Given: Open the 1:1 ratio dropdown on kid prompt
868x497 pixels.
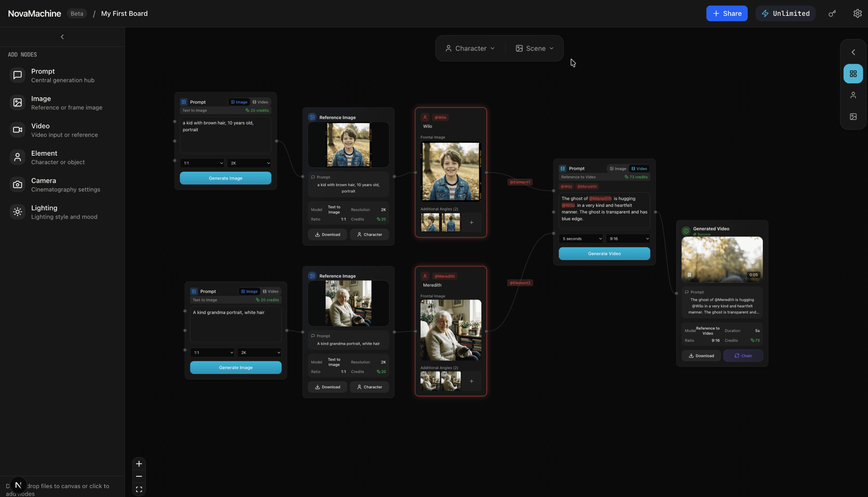Looking at the screenshot, I should (x=202, y=163).
